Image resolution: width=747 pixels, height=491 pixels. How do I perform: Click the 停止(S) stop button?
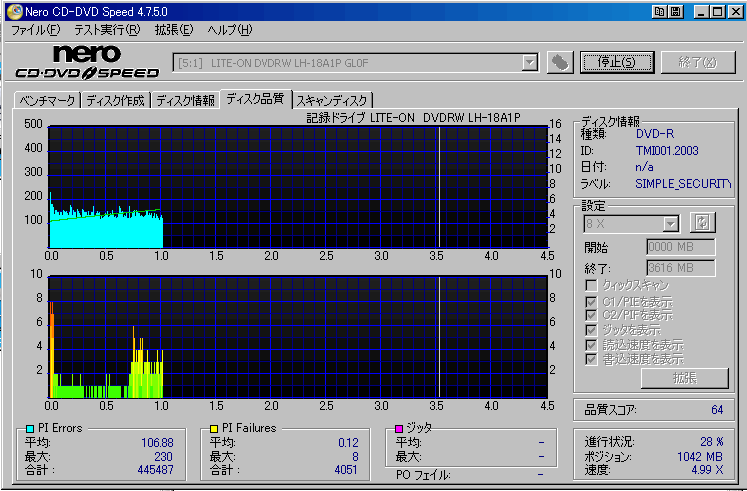pyautogui.click(x=617, y=62)
